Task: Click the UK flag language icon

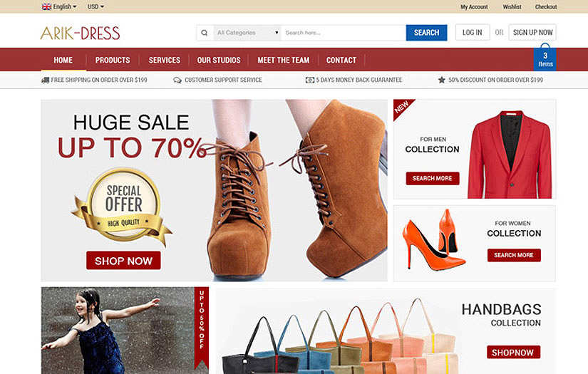Action: pyautogui.click(x=46, y=6)
